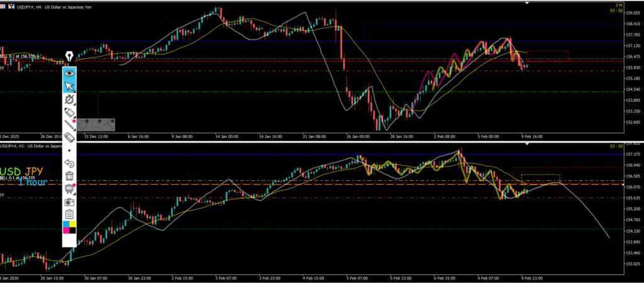Click the trash can delete icon
The height and width of the screenshot is (283, 644).
(x=69, y=176)
